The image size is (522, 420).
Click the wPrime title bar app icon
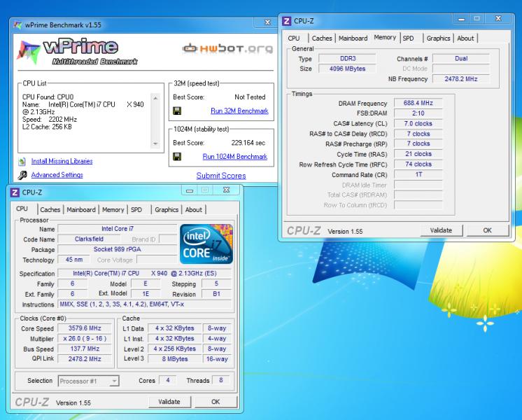pos(17,25)
